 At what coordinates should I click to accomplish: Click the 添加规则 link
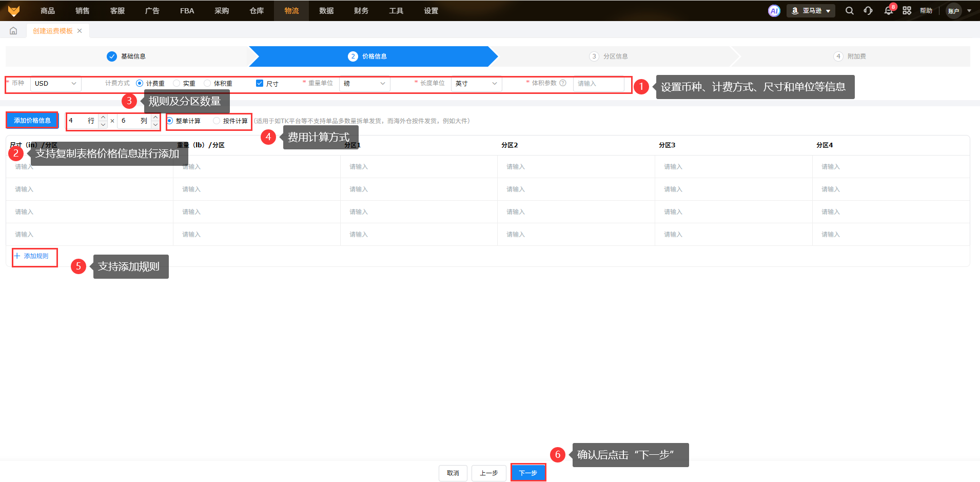click(x=31, y=256)
